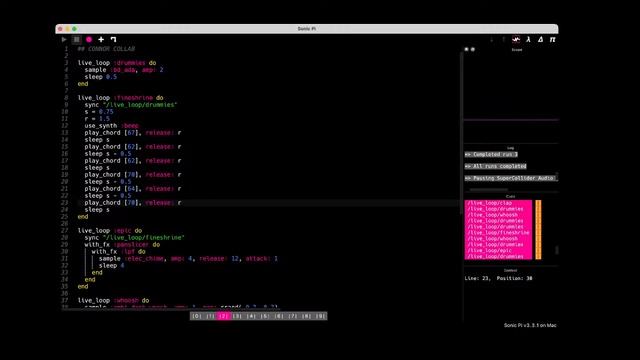This screenshot has width=640, height=360.
Task: Switch to buffer tab 3
Action: click(x=237, y=316)
